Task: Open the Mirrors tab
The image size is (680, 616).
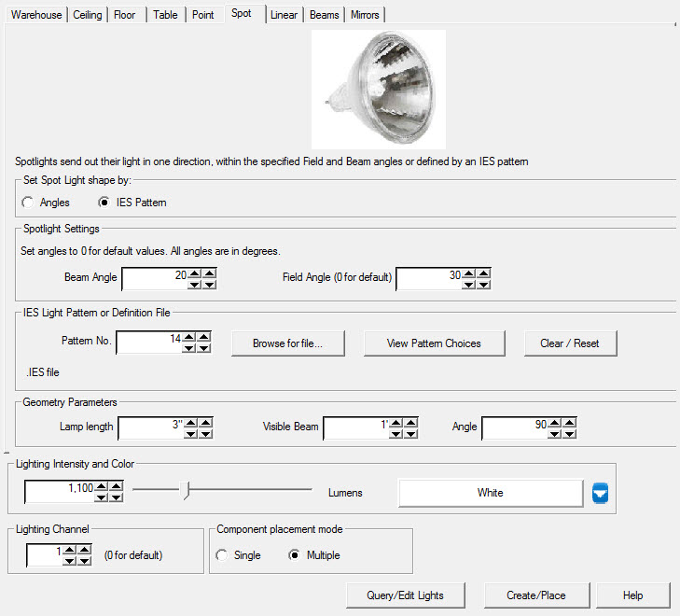Action: pos(365,15)
